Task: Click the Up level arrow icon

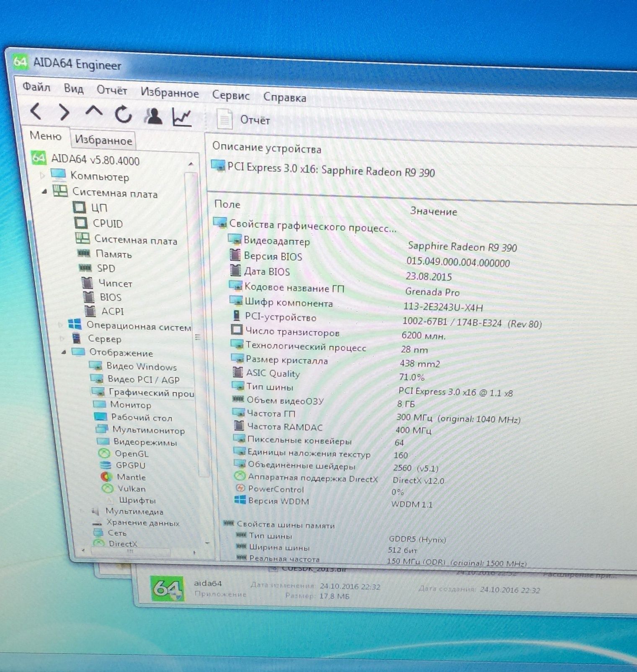Action: coord(94,111)
